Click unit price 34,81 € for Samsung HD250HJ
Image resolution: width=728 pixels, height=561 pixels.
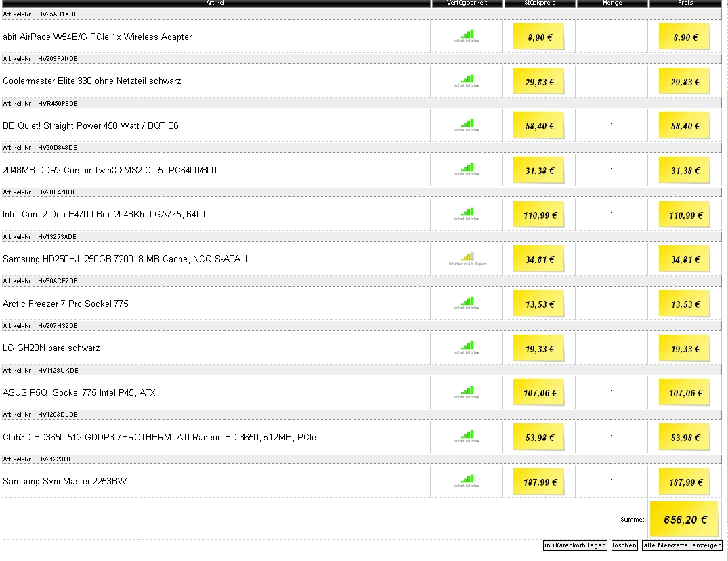538,259
